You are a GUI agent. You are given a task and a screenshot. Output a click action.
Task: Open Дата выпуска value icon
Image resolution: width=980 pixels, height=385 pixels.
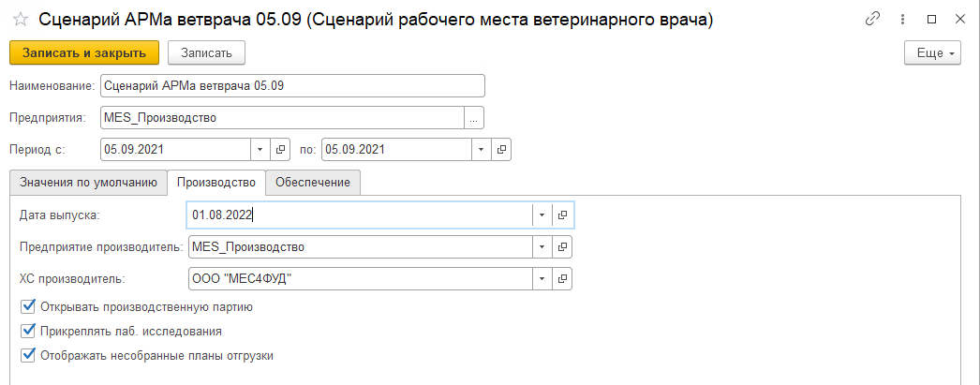pyautogui.click(x=562, y=215)
